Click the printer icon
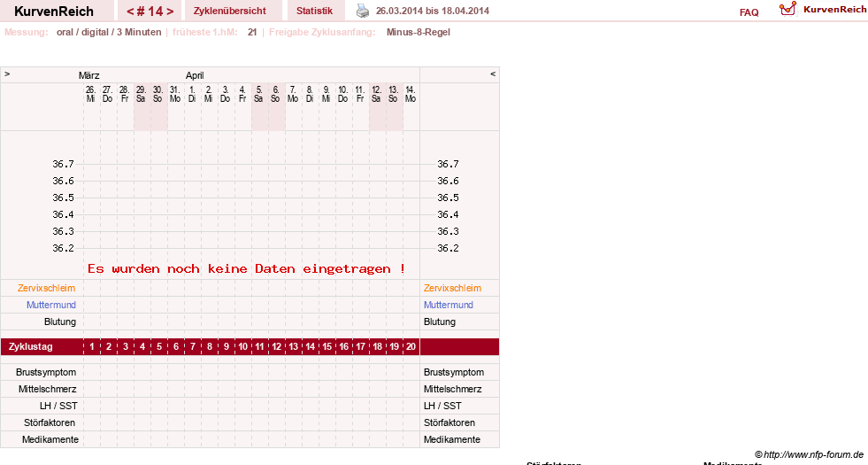This screenshot has height=465, width=868. point(363,11)
